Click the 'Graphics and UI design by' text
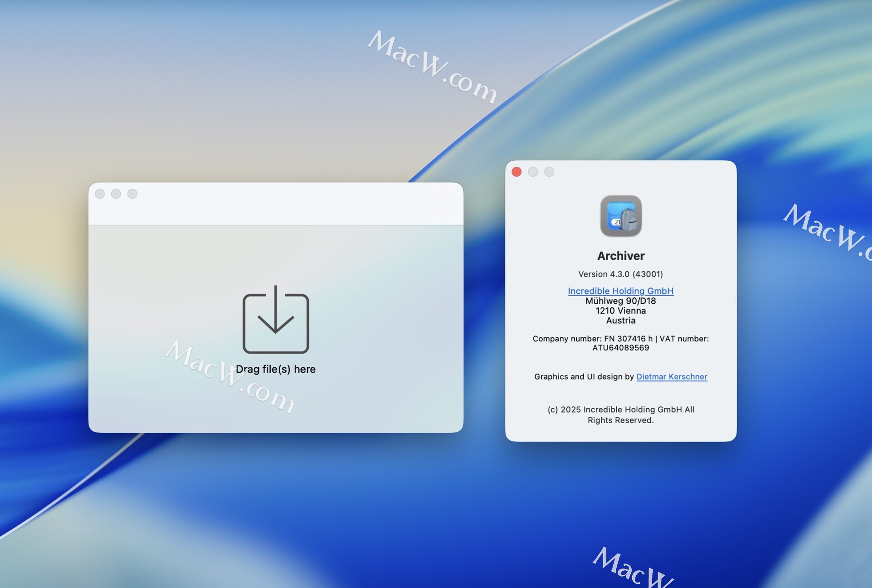This screenshot has width=872, height=588. 584,376
